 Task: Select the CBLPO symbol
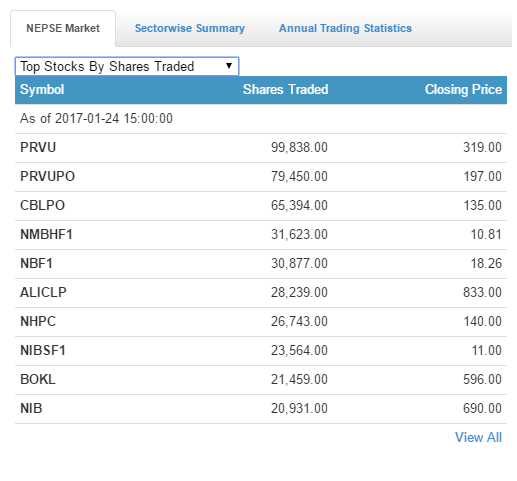coord(42,205)
